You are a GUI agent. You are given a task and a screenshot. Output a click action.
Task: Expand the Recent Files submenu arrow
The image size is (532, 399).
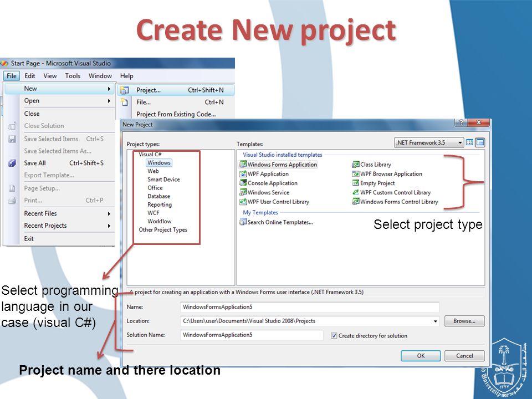109,214
